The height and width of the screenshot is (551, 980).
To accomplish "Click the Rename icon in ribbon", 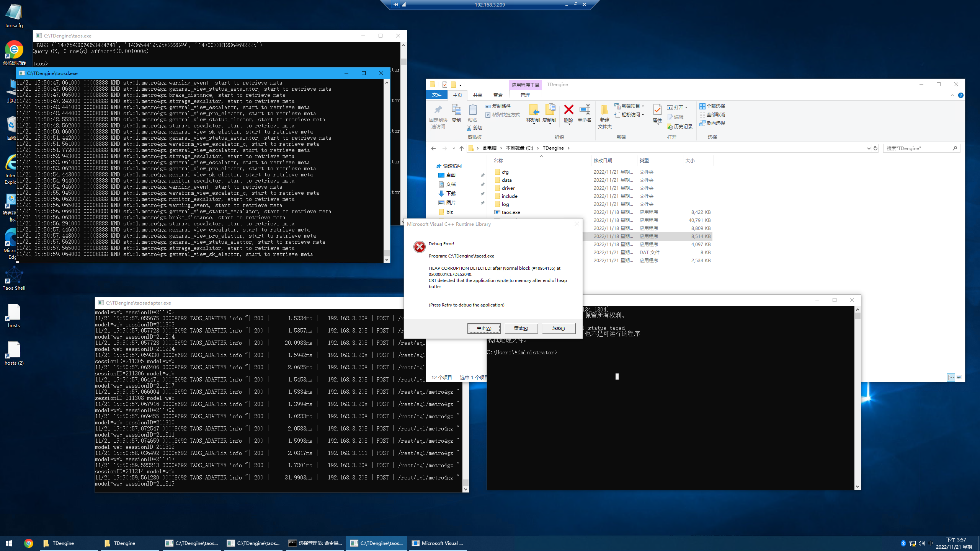I will click(585, 110).
